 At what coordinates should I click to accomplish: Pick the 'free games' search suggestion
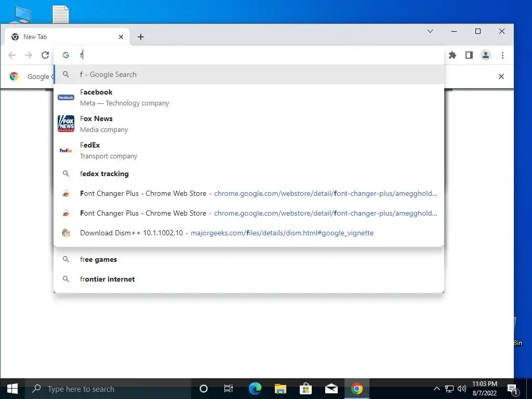pos(249,259)
